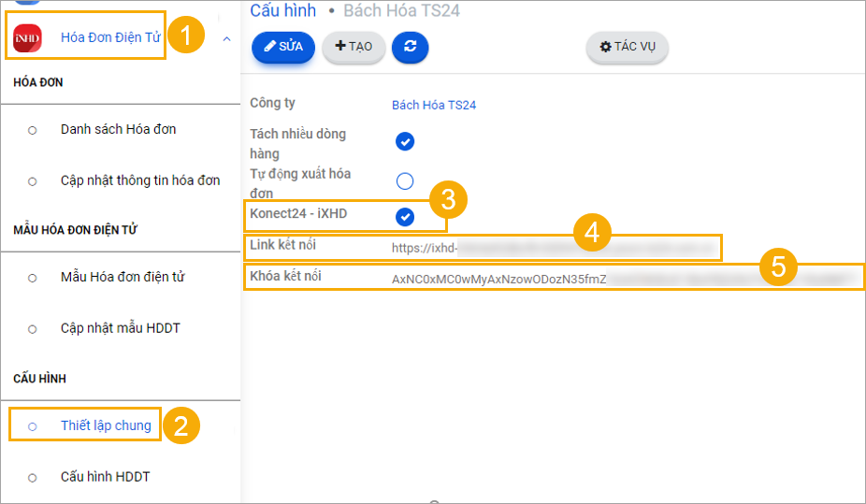Click the bullet icon beside Danh sách Hóa đơn
The height and width of the screenshot is (504, 866).
pyautogui.click(x=33, y=130)
